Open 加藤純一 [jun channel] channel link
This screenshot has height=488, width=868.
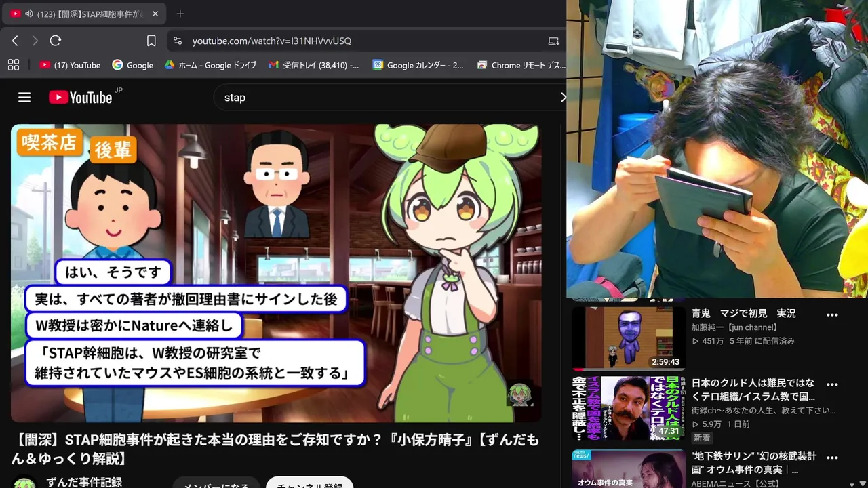pos(734,327)
